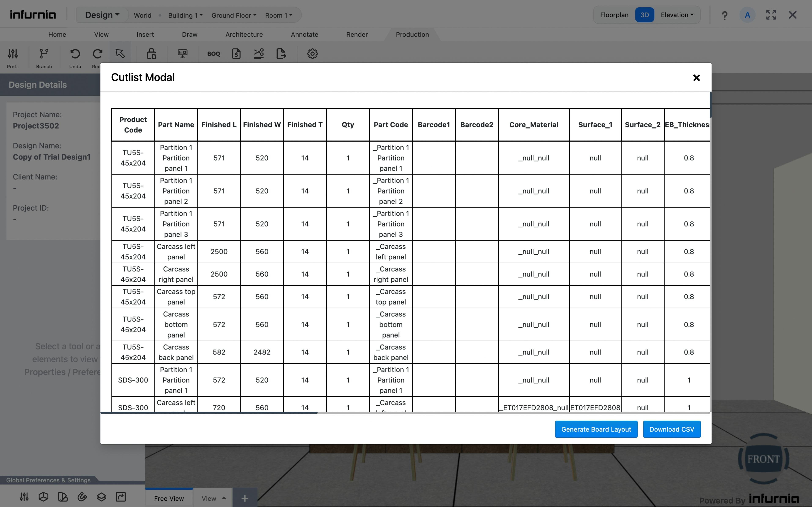
Task: Click the lock design icon
Action: [151, 54]
